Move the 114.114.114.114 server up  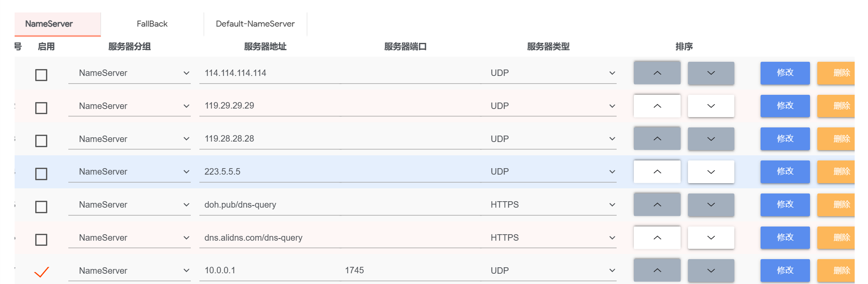coord(657,73)
